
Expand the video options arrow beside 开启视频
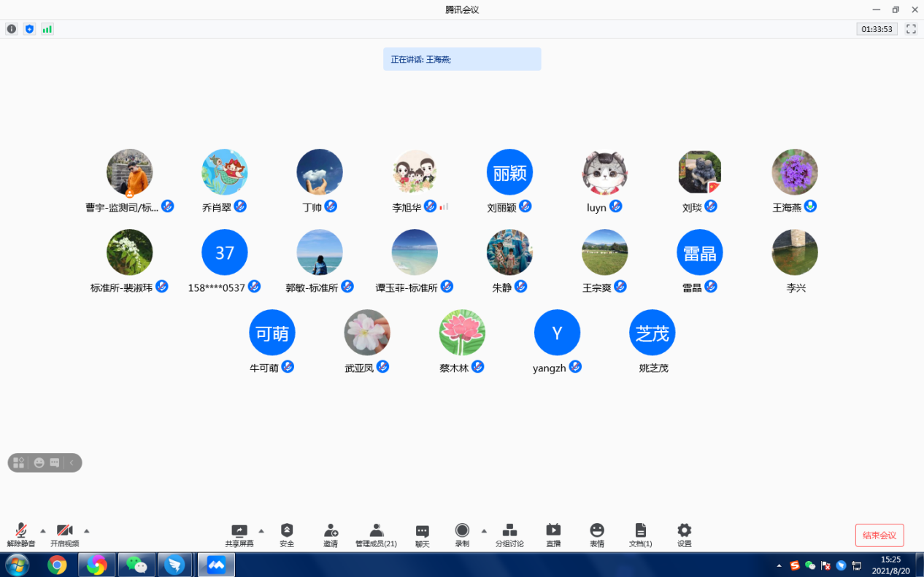pos(87,530)
